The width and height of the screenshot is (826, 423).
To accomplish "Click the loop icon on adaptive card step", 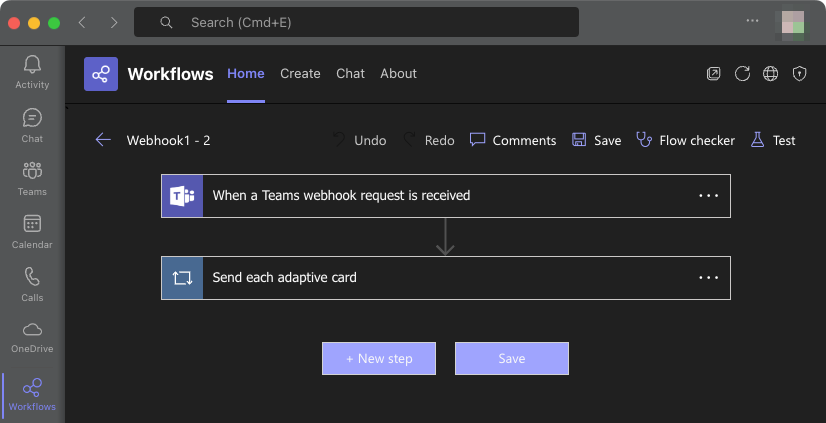I will (x=182, y=278).
